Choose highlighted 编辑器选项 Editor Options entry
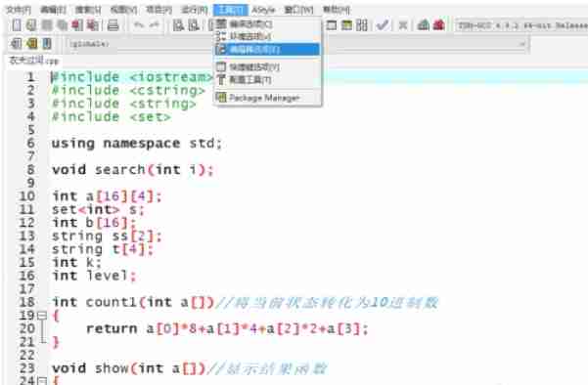The image size is (588, 385). click(267, 49)
